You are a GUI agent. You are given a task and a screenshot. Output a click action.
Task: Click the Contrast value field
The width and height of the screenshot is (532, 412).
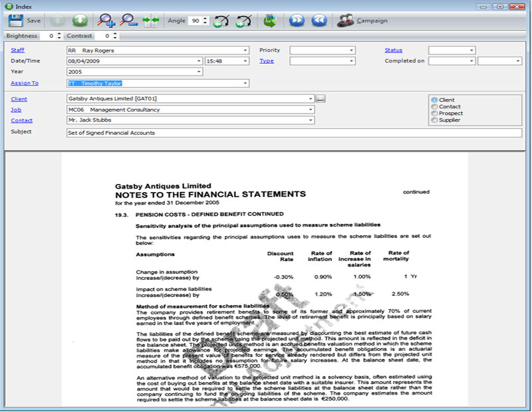point(104,36)
